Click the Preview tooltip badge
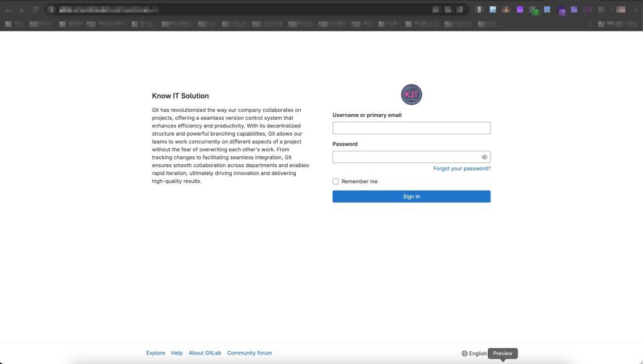This screenshot has width=643, height=364. click(502, 353)
